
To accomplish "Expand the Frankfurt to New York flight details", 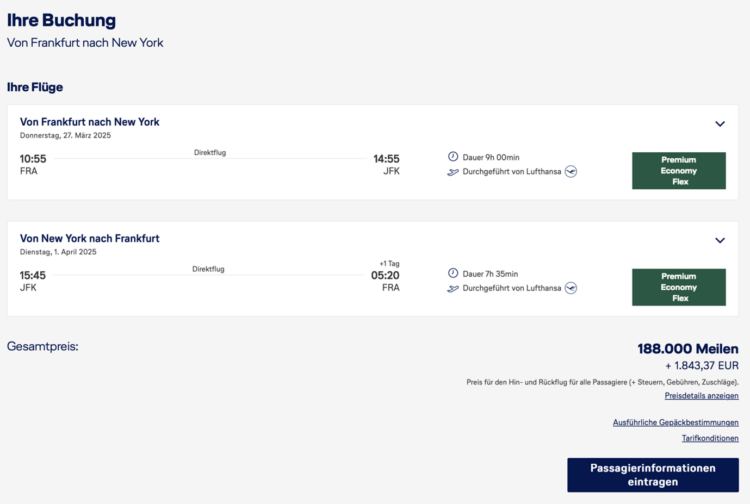I will (720, 124).
